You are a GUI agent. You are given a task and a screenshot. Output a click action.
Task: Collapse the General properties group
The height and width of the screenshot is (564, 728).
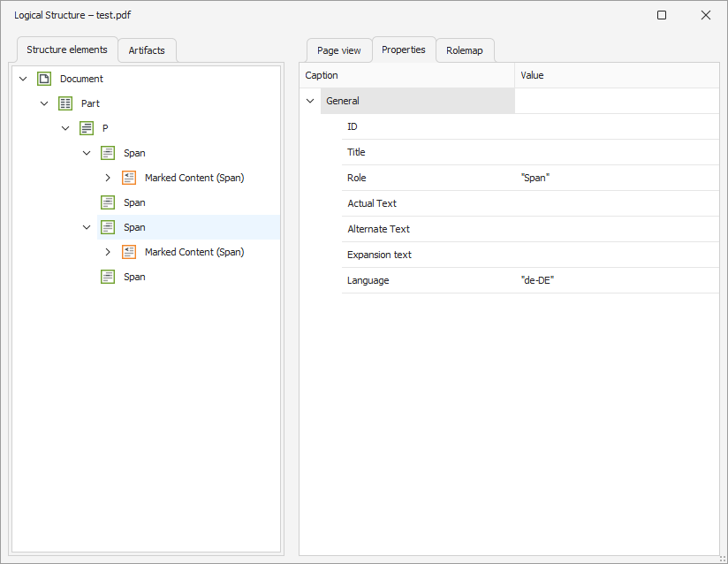[310, 101]
